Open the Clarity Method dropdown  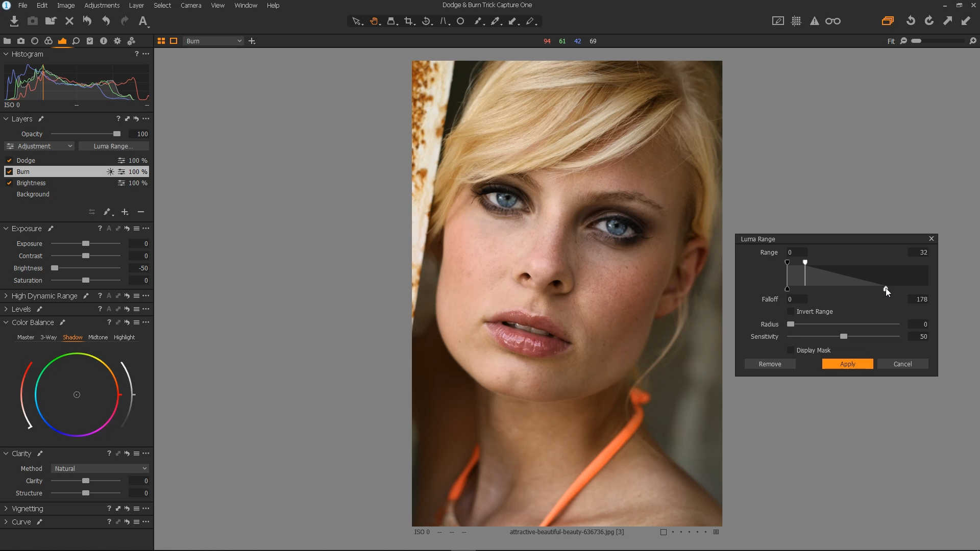(100, 468)
